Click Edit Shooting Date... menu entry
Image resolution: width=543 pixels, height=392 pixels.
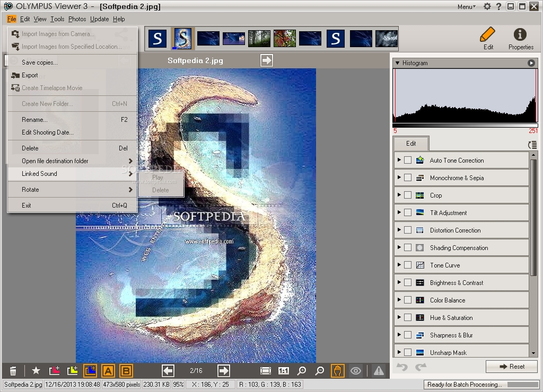coord(72,132)
